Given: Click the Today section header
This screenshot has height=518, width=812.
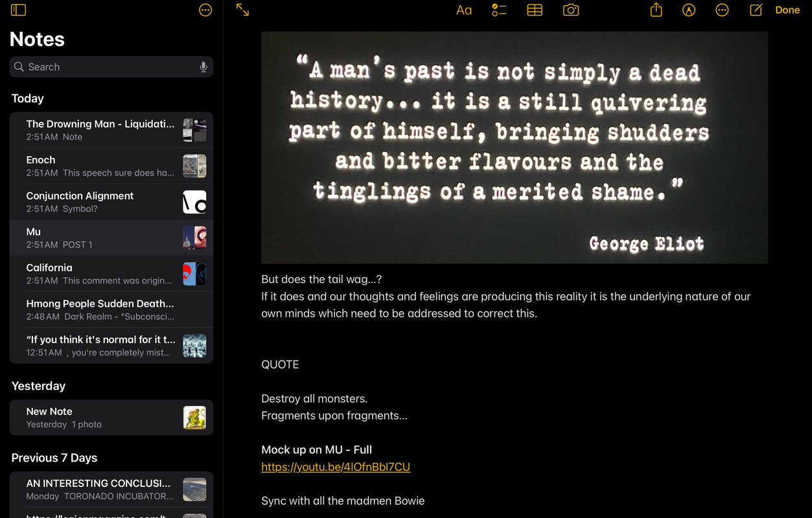Looking at the screenshot, I should tap(28, 98).
